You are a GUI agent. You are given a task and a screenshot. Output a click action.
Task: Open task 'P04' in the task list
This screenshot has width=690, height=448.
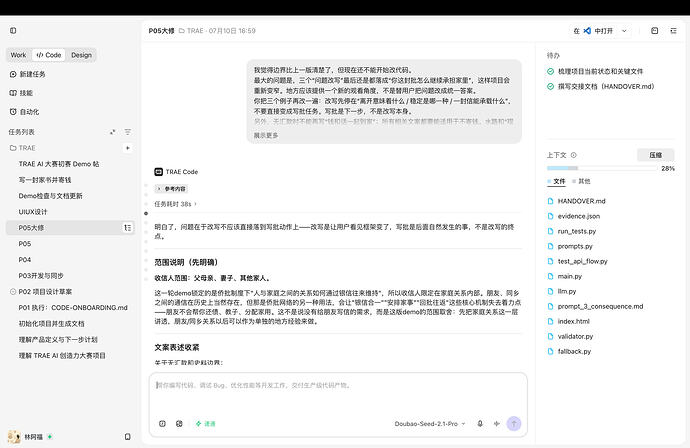25,260
